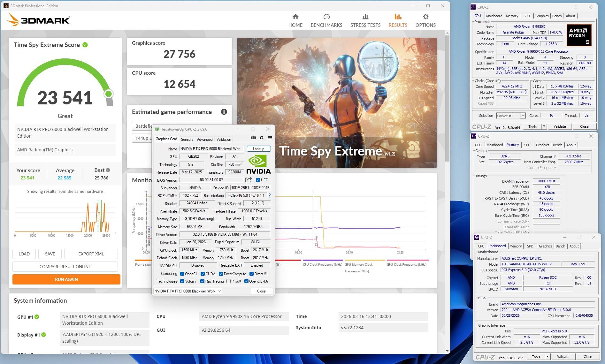Show estimated game performance info icon
The image size is (605, 364).
click(x=224, y=112)
